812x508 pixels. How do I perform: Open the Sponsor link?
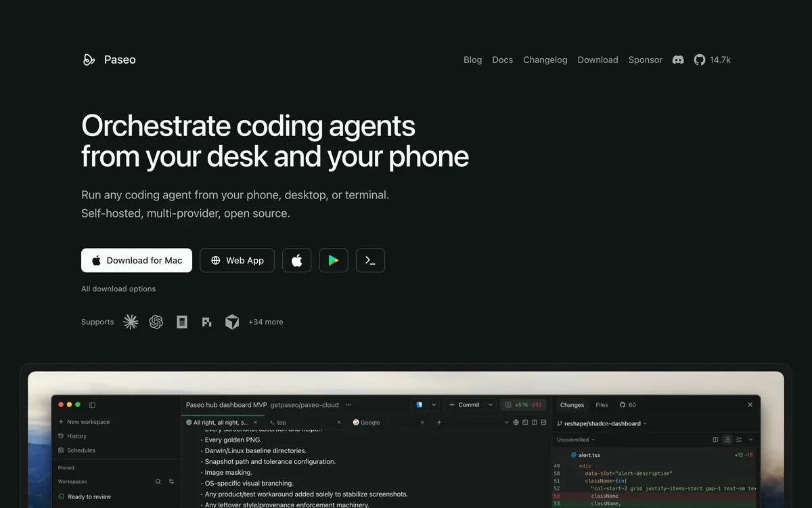(646, 60)
